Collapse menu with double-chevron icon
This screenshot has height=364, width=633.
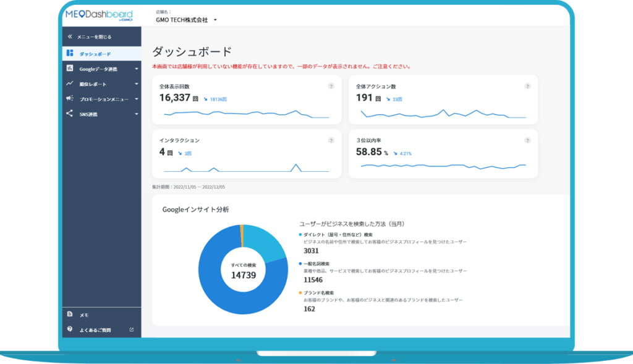coord(70,36)
